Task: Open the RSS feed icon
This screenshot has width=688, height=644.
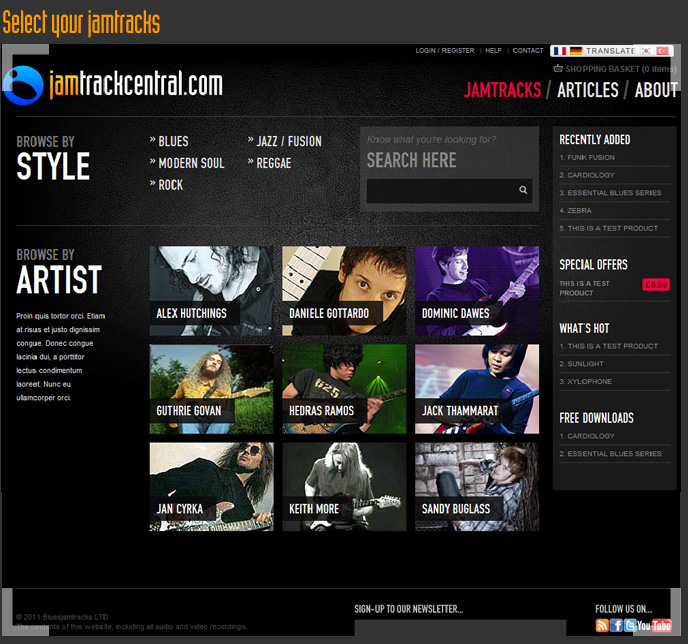Action: 602,625
